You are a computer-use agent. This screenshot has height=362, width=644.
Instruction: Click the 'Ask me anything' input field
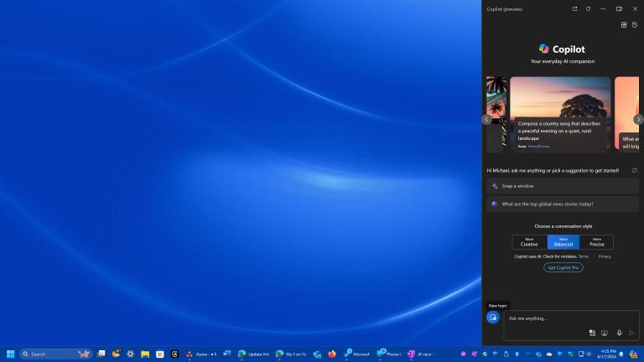pos(562,318)
